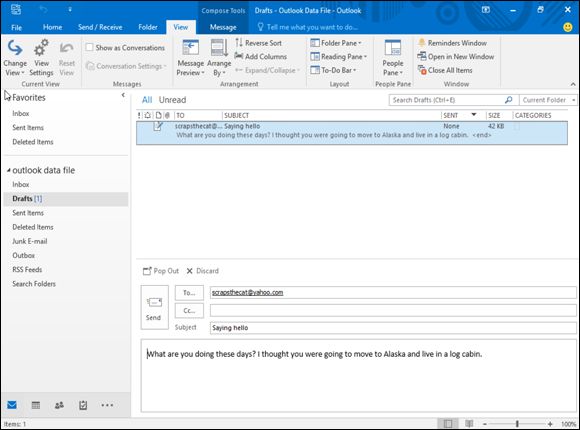
Task: Click the To... button
Action: [189, 293]
